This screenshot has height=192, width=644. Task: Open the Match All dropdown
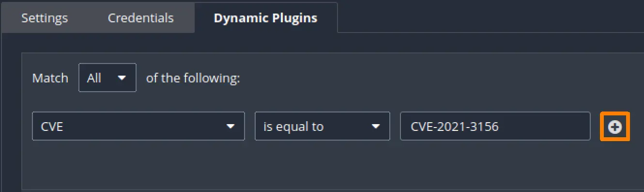click(x=107, y=78)
